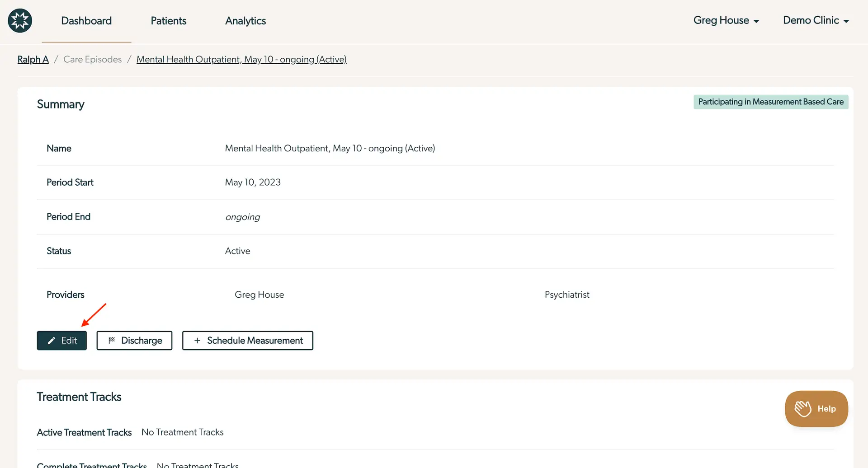The height and width of the screenshot is (468, 868).
Task: Switch to the Patients tab
Action: [168, 21]
